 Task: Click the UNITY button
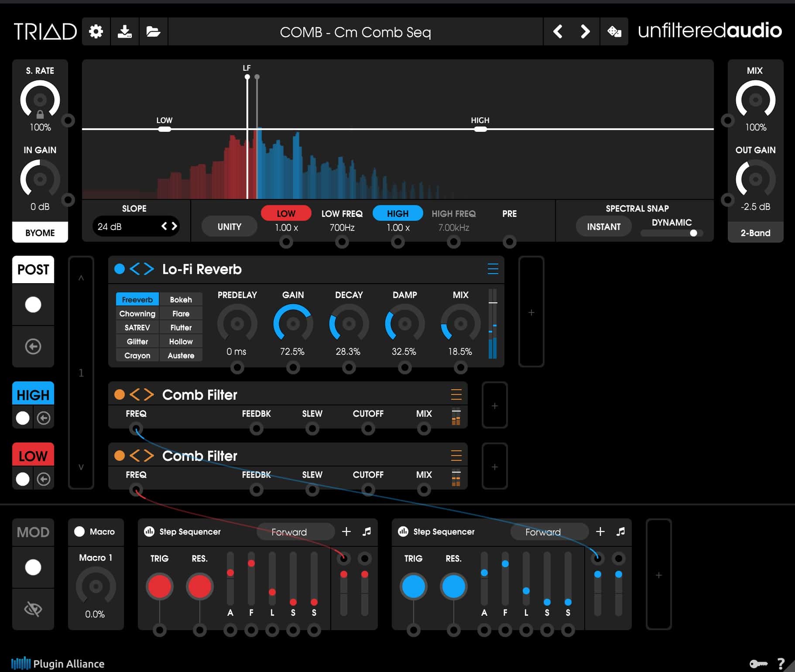click(230, 226)
